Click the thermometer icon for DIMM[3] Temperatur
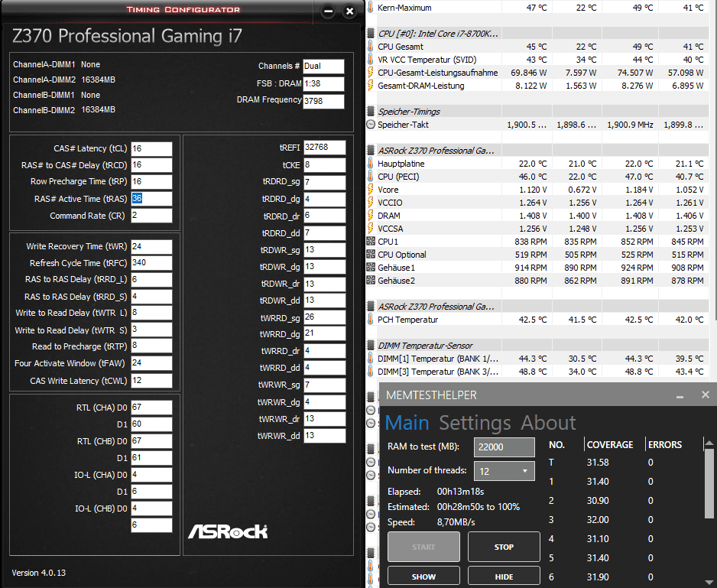The width and height of the screenshot is (717, 588). pyautogui.click(x=371, y=372)
